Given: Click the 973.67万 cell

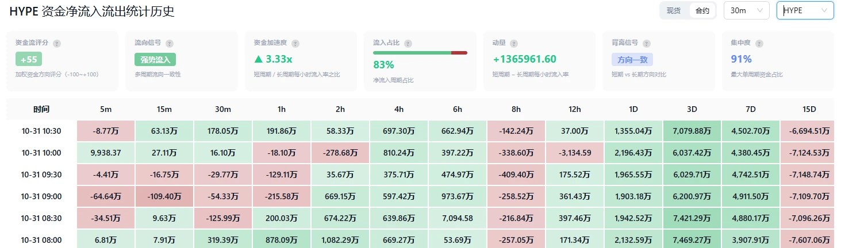Looking at the screenshot, I should pos(458,196).
